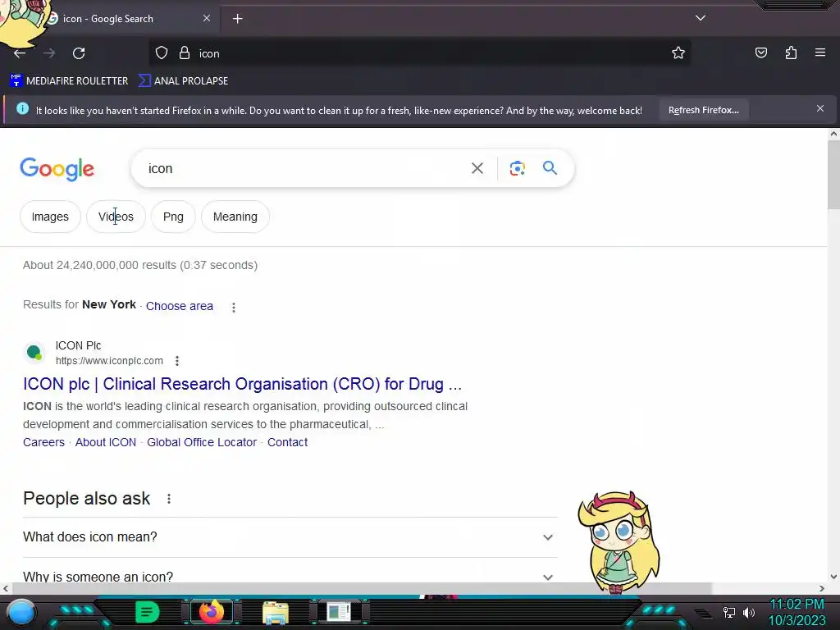The width and height of the screenshot is (840, 630).
Task: Click the vertical scrollbar thumb
Action: click(x=833, y=175)
